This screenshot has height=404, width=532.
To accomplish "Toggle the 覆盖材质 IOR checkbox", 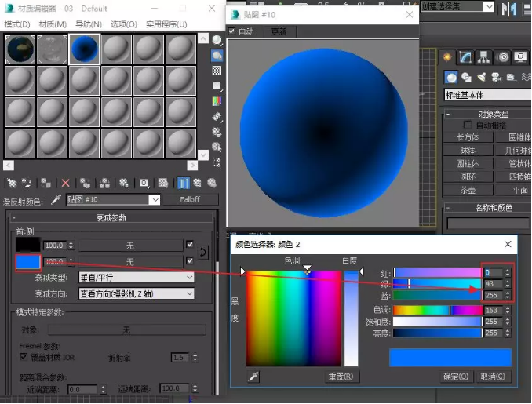I will tap(24, 357).
